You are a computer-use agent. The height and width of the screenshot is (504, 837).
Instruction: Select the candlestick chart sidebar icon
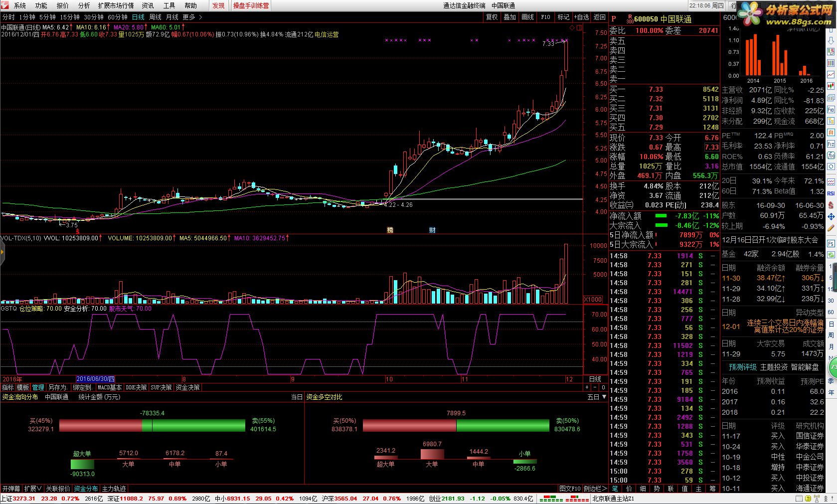click(831, 86)
